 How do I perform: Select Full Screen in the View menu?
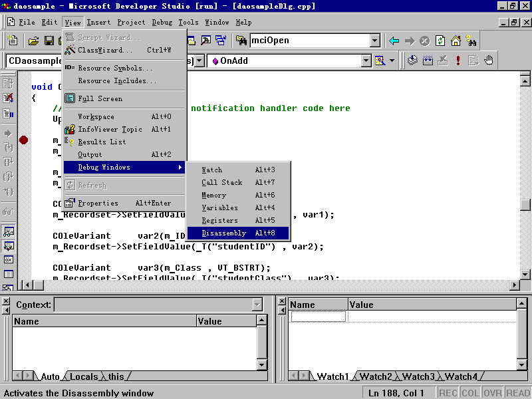[124, 98]
